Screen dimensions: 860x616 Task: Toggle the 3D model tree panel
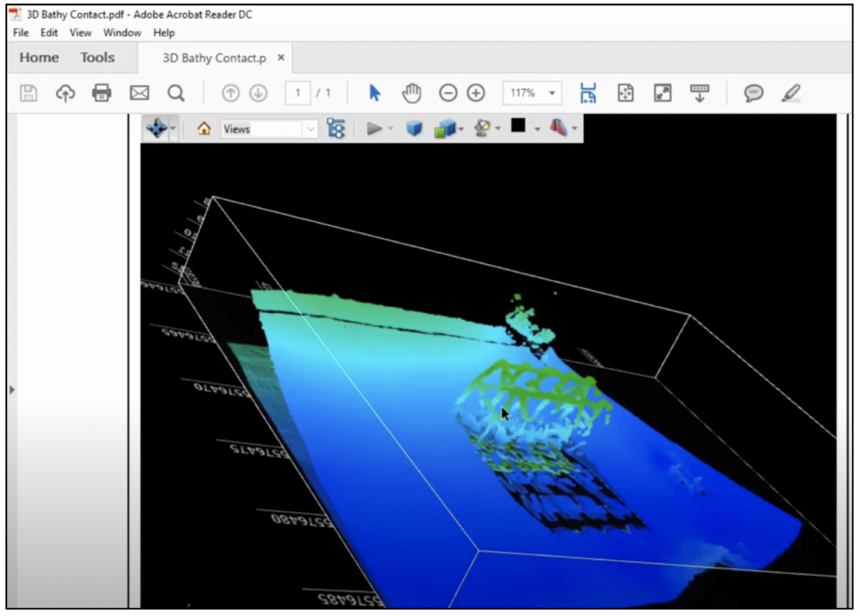point(335,128)
